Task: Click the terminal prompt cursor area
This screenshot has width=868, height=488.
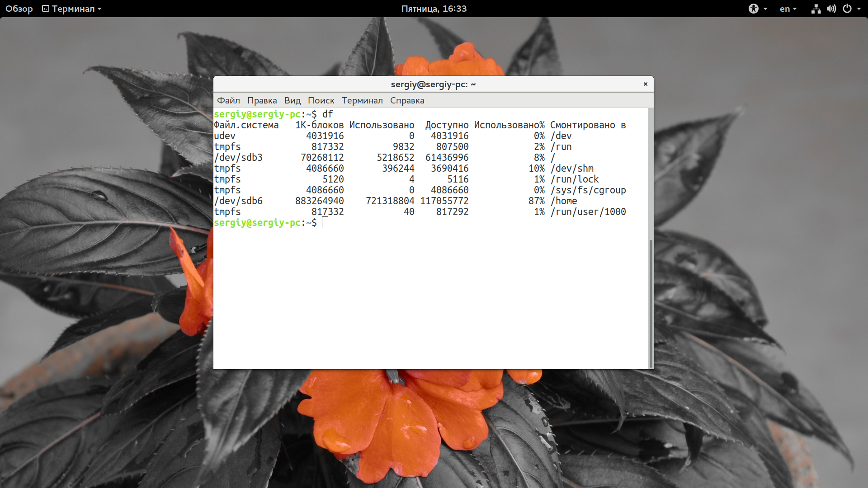Action: click(325, 222)
